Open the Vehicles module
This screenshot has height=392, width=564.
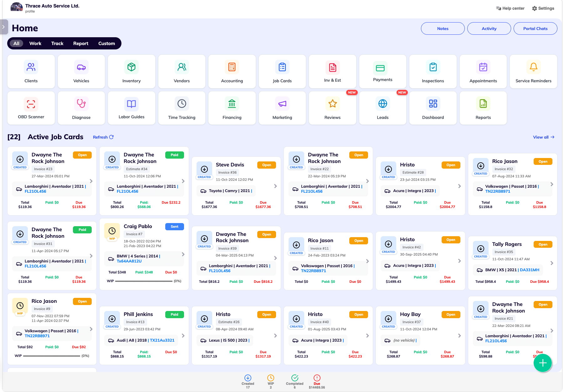click(81, 72)
